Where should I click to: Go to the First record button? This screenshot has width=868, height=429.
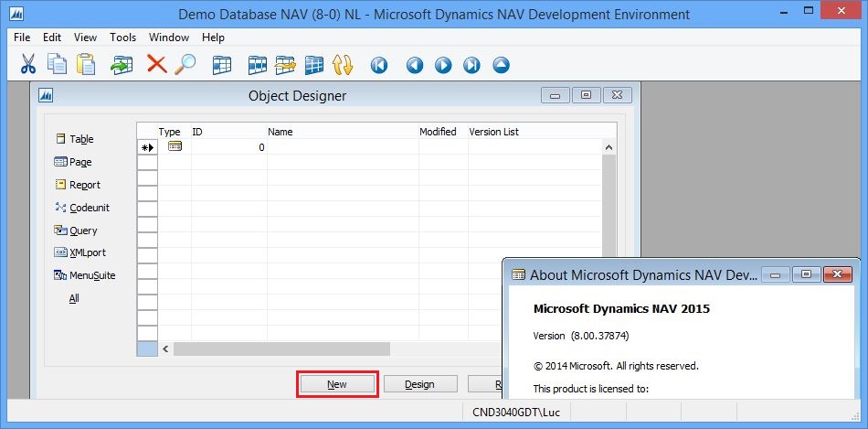click(379, 66)
